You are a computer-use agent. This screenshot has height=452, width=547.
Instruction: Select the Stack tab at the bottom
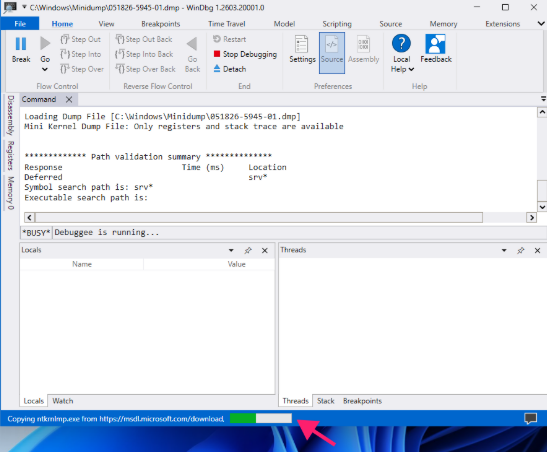click(x=325, y=401)
